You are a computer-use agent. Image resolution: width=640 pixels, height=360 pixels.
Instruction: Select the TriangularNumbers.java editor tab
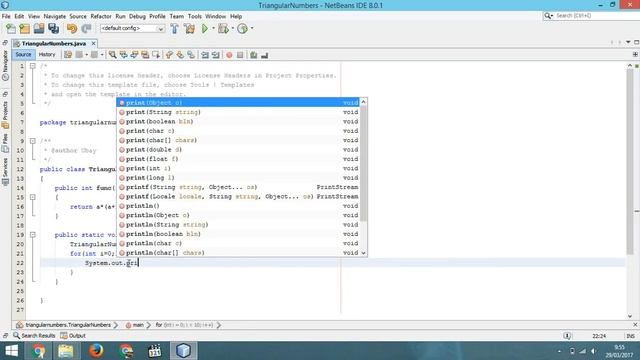tap(54, 43)
